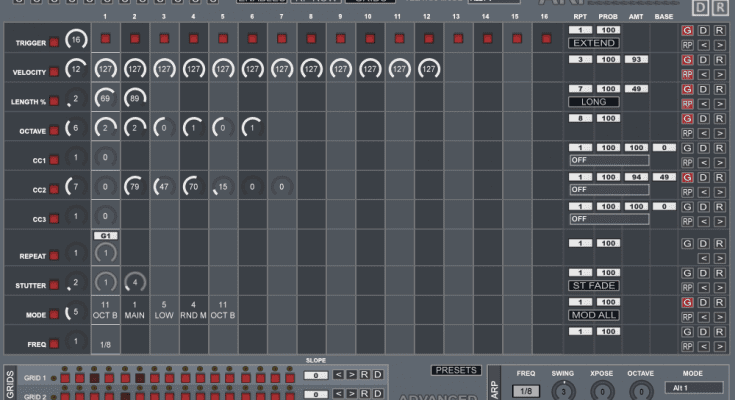Shift the CC1 row right with the arrow
This screenshot has width=735, height=400.
coord(720,162)
